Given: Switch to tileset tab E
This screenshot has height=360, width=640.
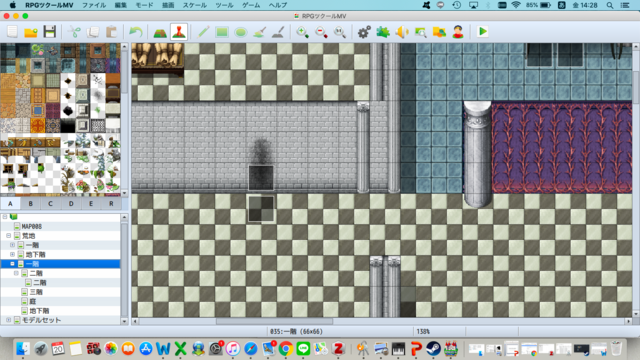Looking at the screenshot, I should point(91,203).
